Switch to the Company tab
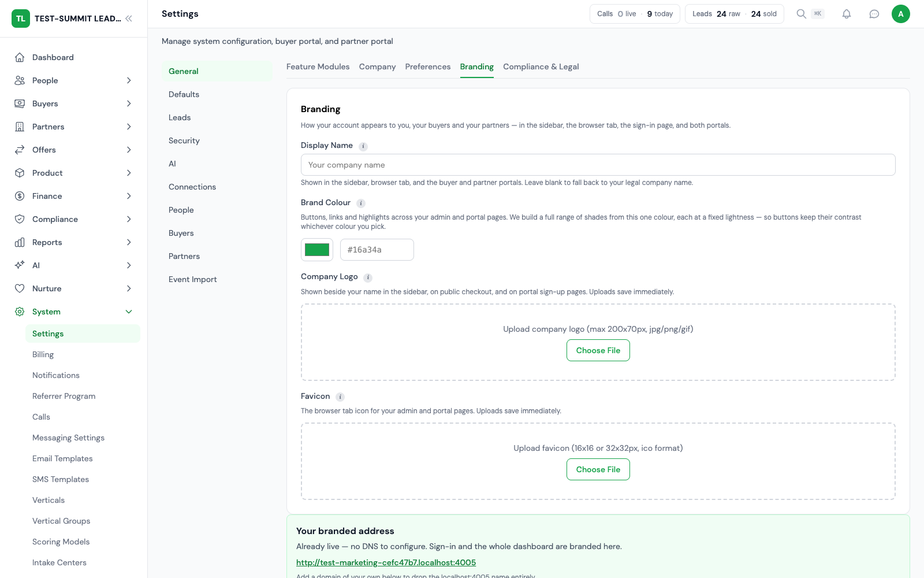The image size is (924, 578). pos(378,66)
